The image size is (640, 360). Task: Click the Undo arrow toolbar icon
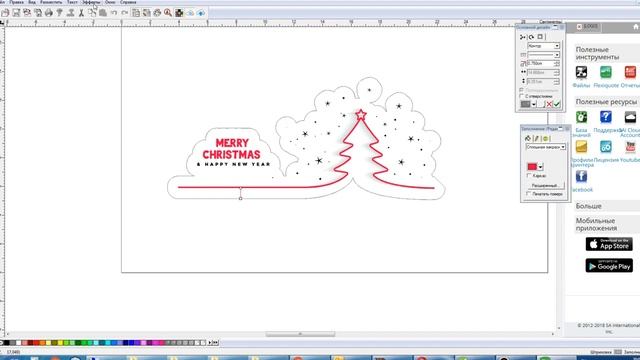[x=114, y=13]
